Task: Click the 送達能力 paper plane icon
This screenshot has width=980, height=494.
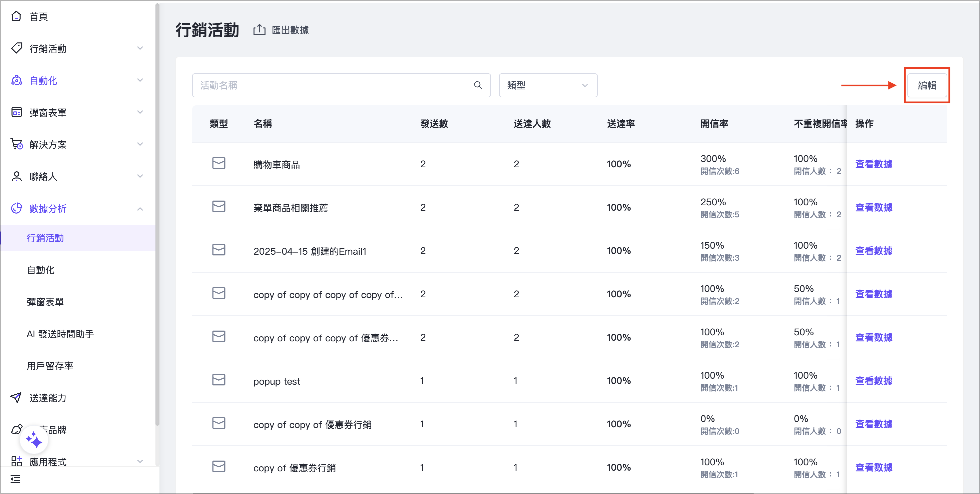Action: [16, 398]
